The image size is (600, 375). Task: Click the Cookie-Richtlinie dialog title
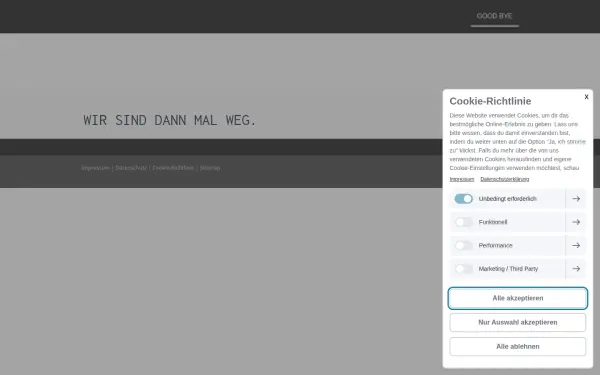(x=490, y=101)
